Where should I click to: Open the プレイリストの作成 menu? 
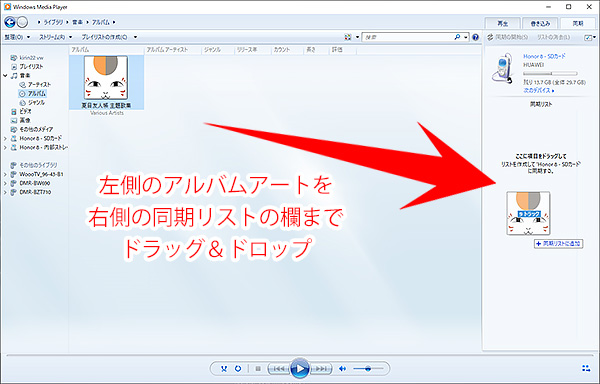coord(104,37)
